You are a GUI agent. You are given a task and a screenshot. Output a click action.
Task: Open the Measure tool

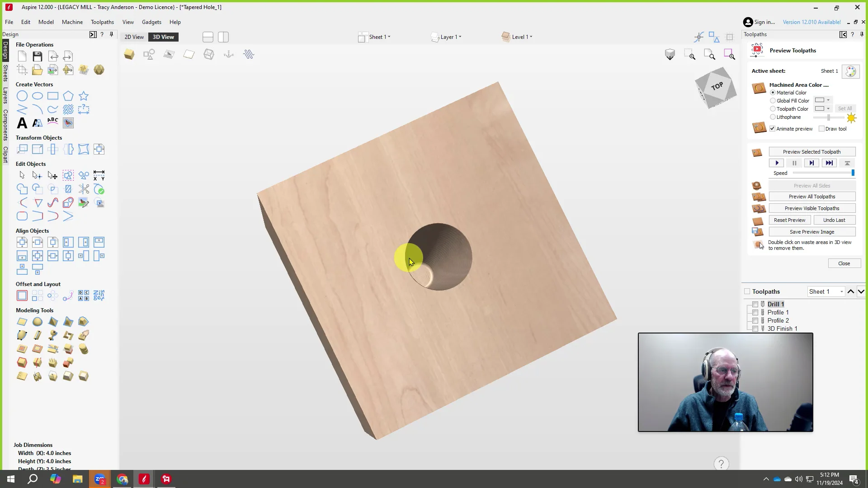point(99,175)
